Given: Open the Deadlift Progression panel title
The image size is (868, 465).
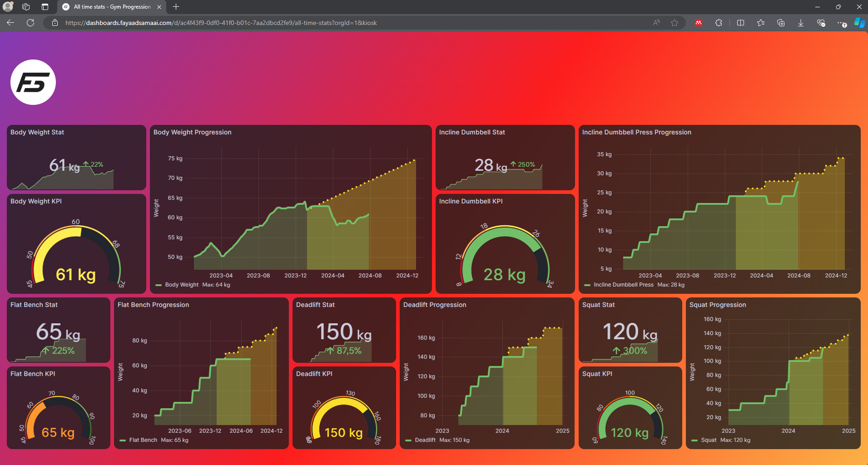Looking at the screenshot, I should 435,305.
